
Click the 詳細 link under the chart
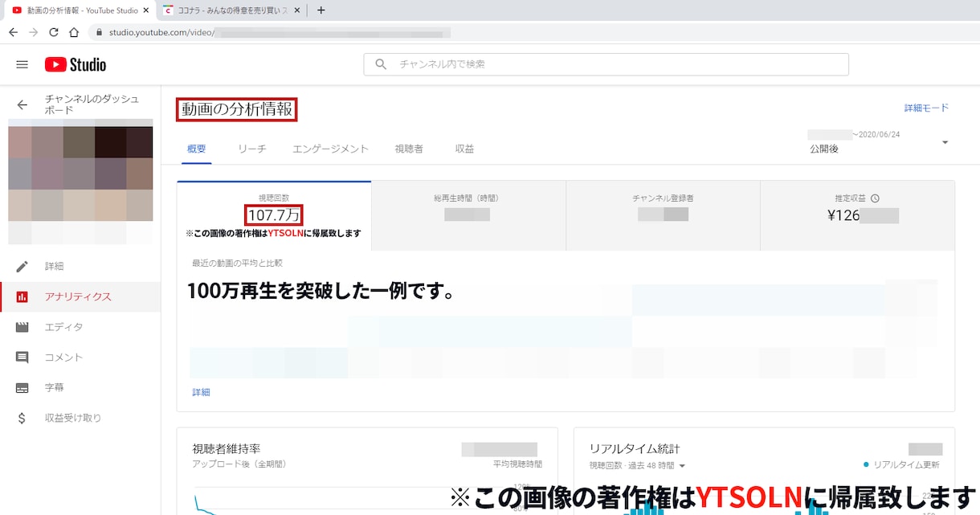(x=201, y=392)
